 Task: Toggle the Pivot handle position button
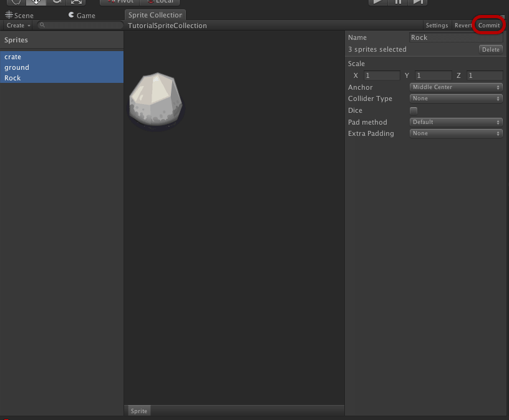[x=120, y=2]
